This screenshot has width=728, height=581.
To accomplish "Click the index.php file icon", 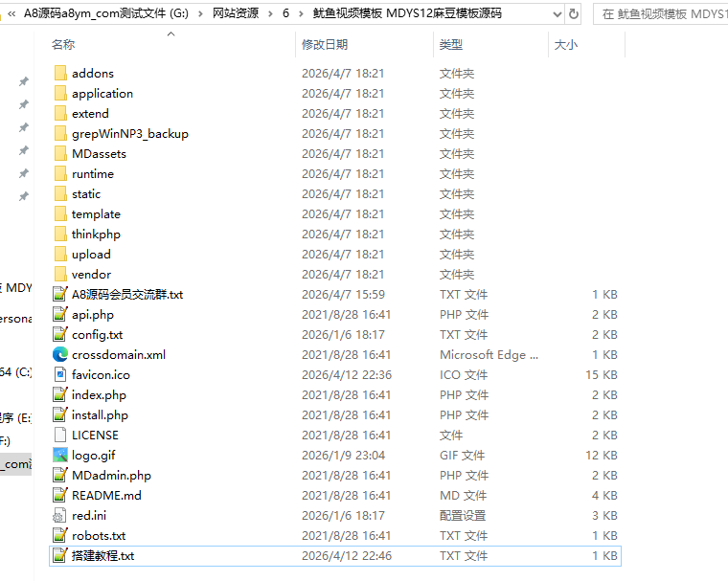I will pos(60,394).
